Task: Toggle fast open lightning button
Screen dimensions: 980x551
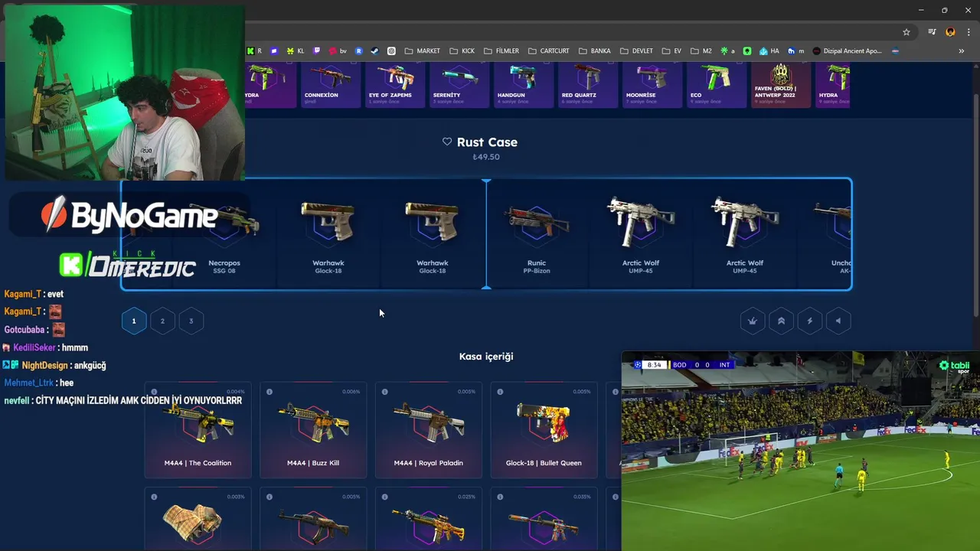Action: tap(810, 321)
